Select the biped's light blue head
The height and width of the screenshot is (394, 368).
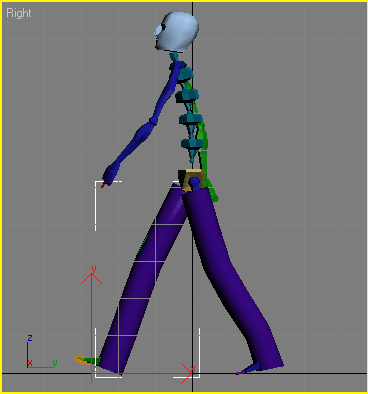point(177,32)
